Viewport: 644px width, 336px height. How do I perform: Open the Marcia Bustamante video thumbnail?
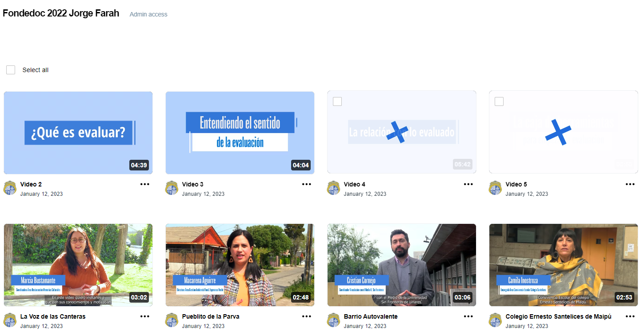point(78,265)
